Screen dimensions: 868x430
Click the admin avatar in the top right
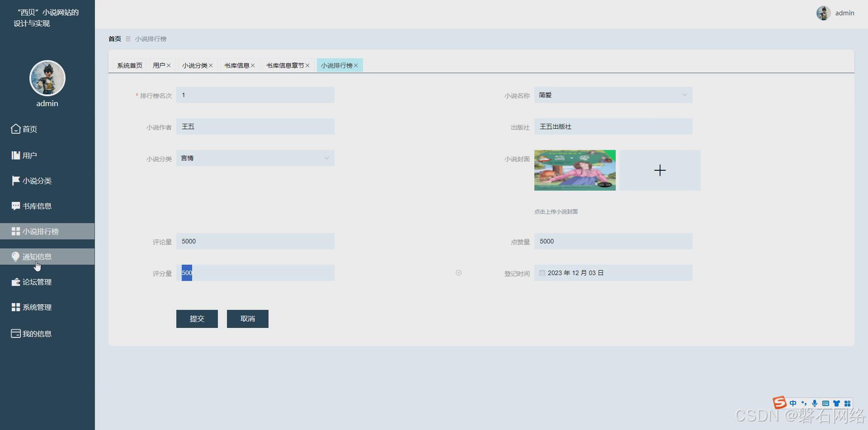tap(823, 13)
